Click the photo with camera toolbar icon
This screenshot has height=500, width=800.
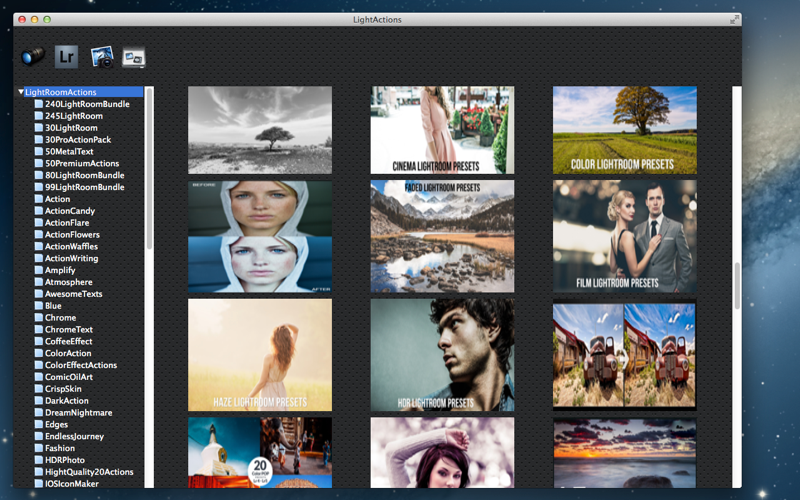[x=102, y=57]
